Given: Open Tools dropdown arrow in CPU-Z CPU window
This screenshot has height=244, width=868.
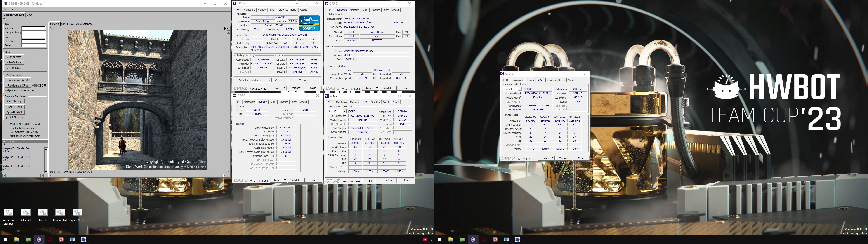Looking at the screenshot, I should pyautogui.click(x=285, y=88).
